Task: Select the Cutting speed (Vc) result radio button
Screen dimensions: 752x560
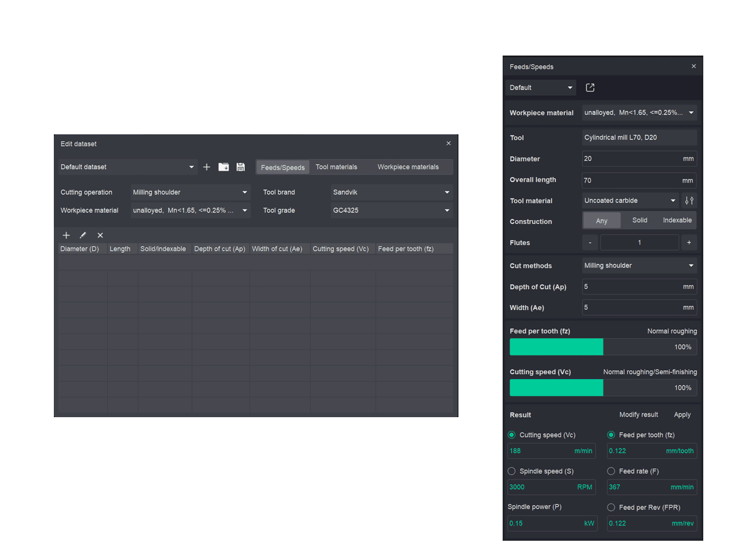Action: [x=512, y=435]
